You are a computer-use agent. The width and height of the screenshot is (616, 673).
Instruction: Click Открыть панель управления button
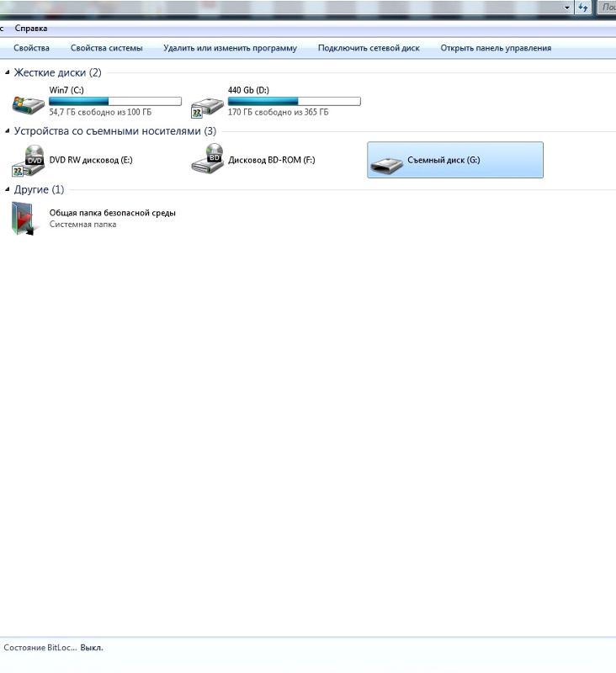tap(496, 48)
